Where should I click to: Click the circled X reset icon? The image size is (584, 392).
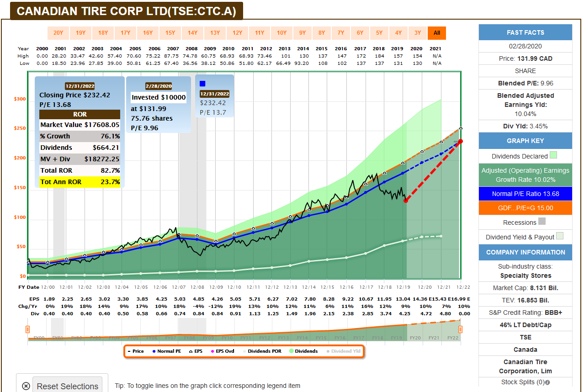click(27, 386)
